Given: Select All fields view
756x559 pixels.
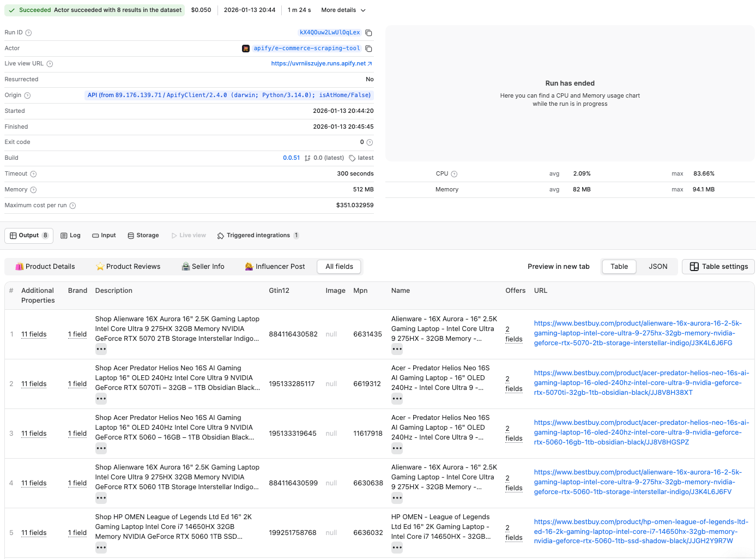Looking at the screenshot, I should click(x=339, y=267).
